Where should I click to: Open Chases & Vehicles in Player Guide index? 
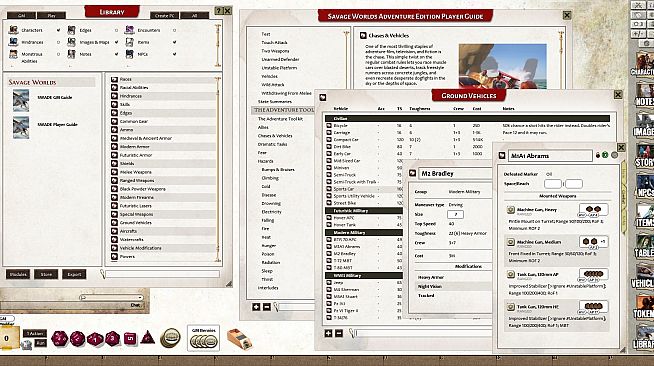[275, 135]
